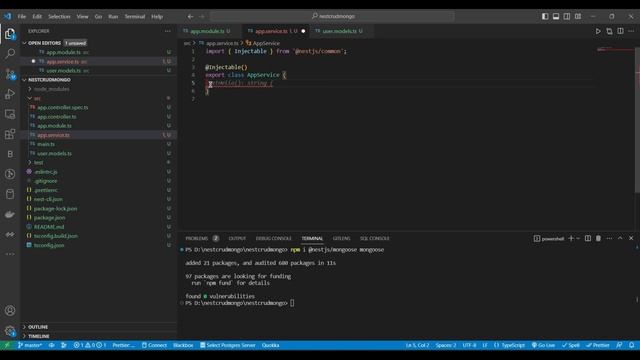Split the terminal with split icon
The width and height of the screenshot is (640, 360).
[x=588, y=238]
